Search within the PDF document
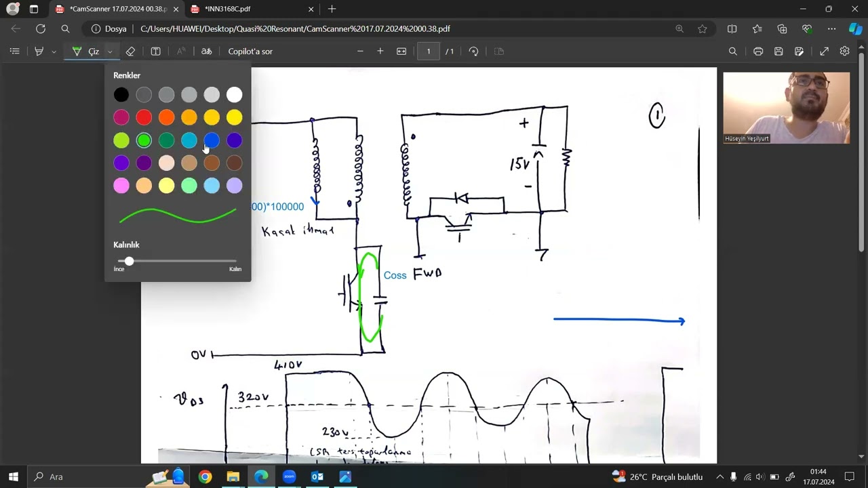 coord(732,52)
